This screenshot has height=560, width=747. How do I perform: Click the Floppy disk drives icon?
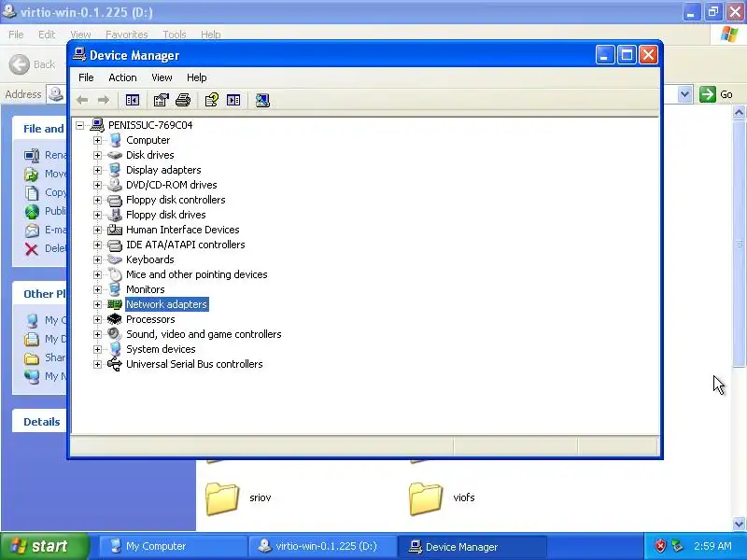tap(115, 215)
